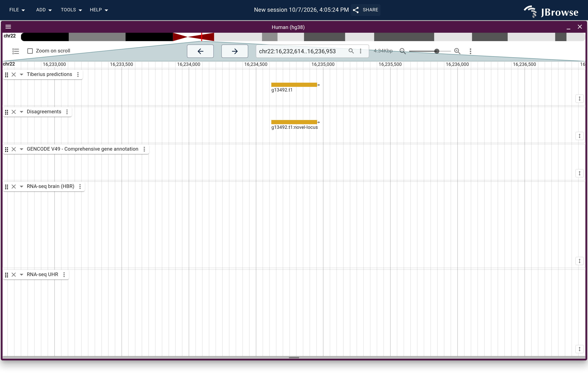Collapse the RNA-seq UHR track
Image resolution: width=588 pixels, height=386 pixels.
point(21,274)
